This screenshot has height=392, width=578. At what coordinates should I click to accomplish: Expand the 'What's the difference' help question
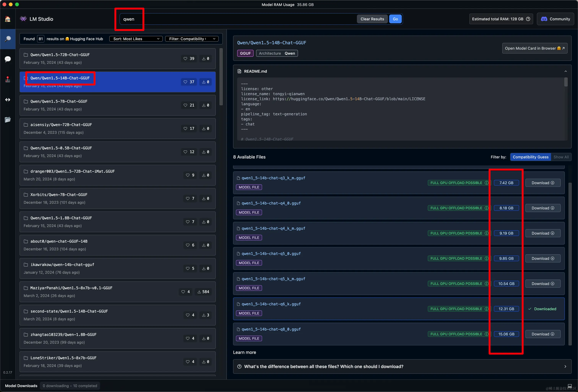pos(402,366)
